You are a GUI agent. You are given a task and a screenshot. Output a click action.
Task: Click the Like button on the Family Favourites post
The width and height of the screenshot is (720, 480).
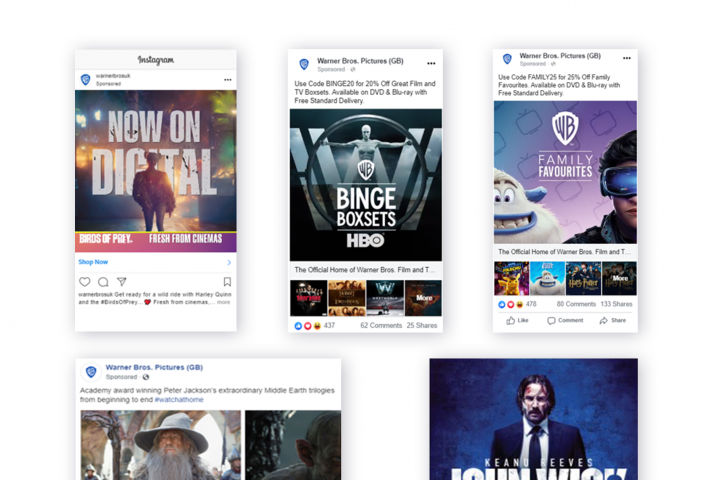518,321
